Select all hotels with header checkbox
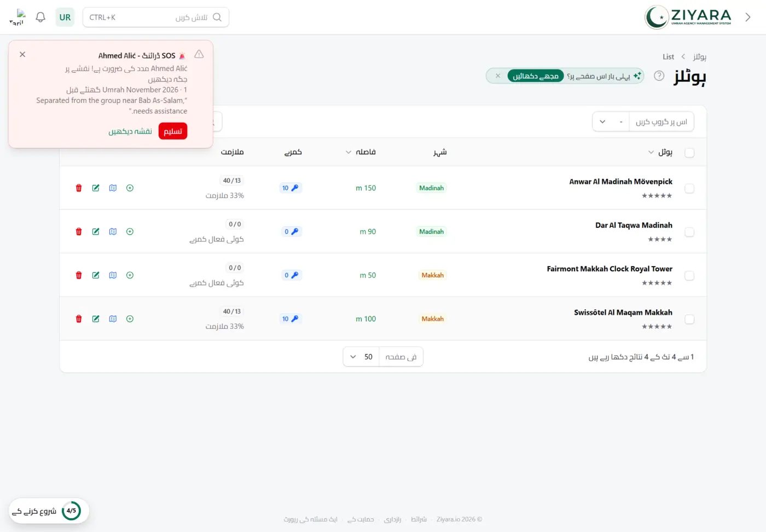The image size is (766, 532). point(689,153)
